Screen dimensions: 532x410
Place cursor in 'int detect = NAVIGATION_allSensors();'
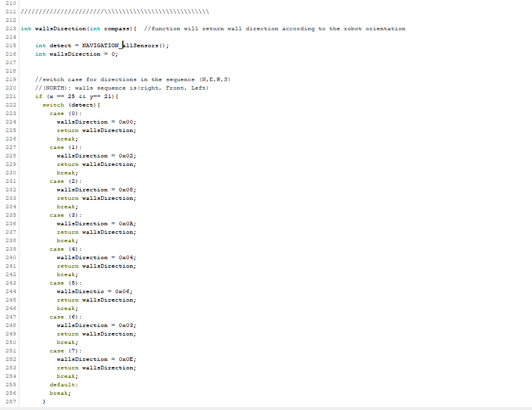pyautogui.click(x=102, y=46)
